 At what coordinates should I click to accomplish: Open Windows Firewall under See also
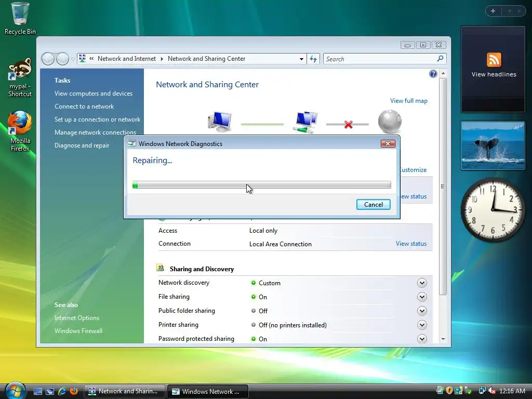[x=78, y=331]
